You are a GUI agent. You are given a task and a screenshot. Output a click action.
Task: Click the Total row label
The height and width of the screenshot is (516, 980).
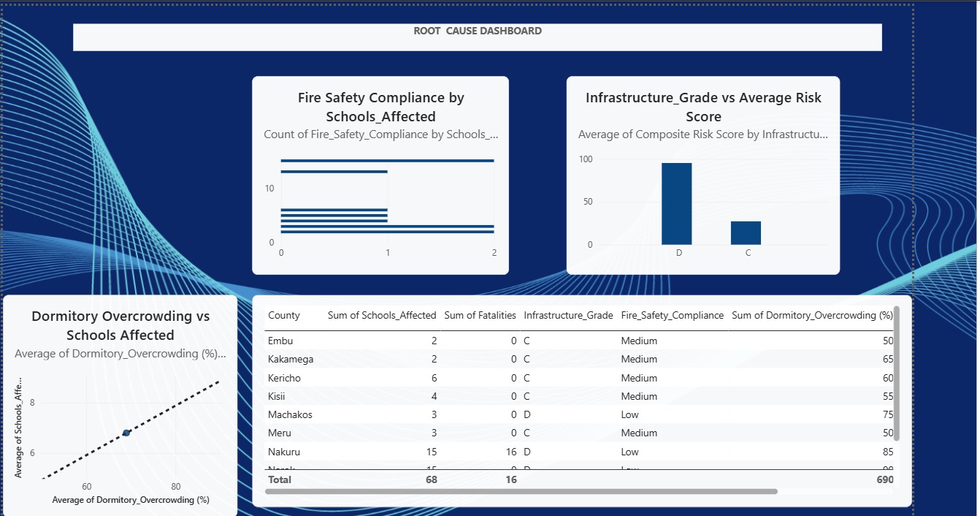[280, 479]
